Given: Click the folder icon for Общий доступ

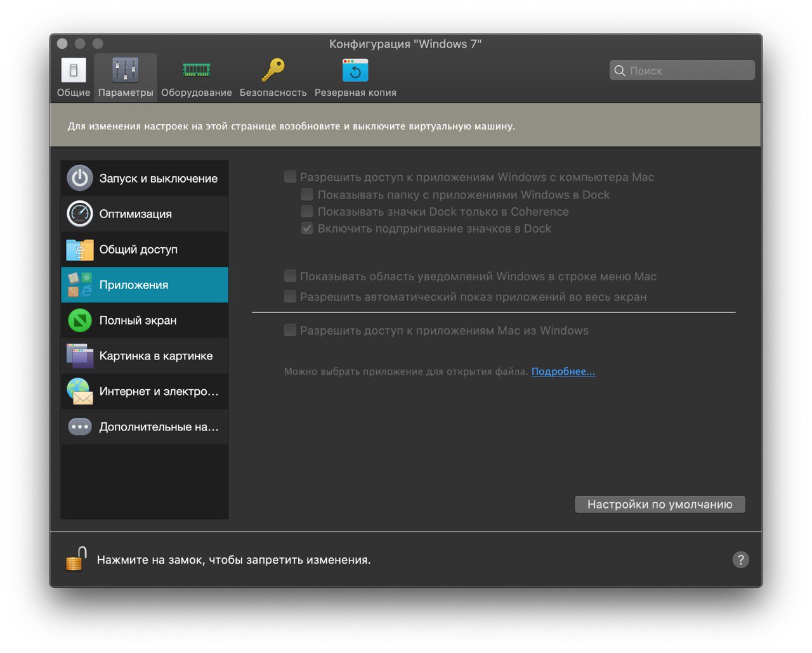Looking at the screenshot, I should tap(80, 250).
